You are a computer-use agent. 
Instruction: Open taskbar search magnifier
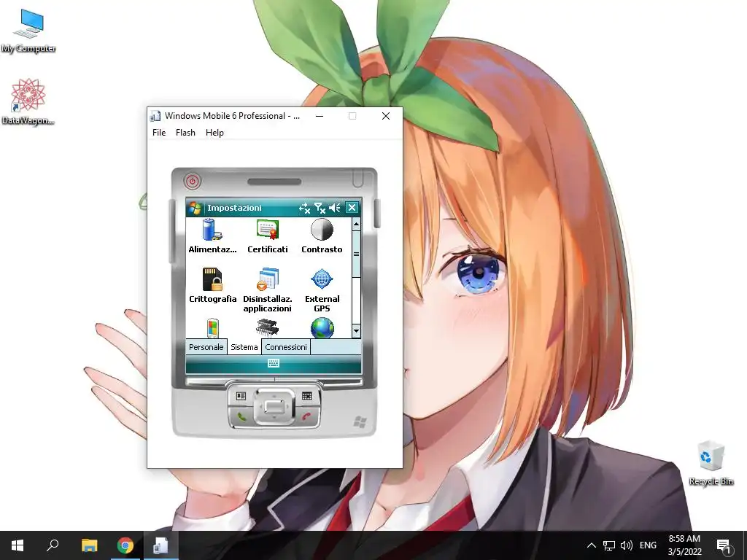pyautogui.click(x=53, y=545)
